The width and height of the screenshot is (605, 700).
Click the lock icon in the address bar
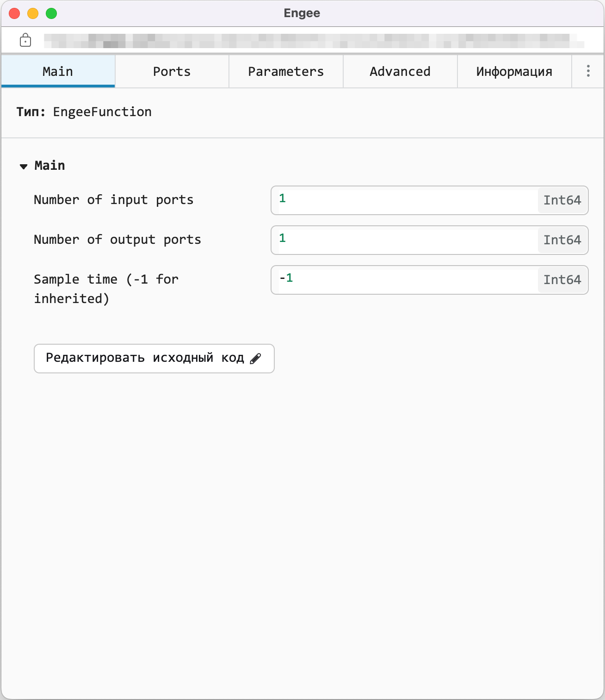25,40
